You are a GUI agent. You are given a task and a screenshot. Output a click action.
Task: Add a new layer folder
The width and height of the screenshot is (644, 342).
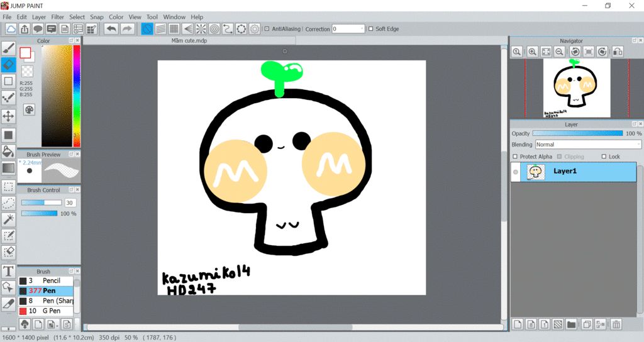pyautogui.click(x=571, y=324)
